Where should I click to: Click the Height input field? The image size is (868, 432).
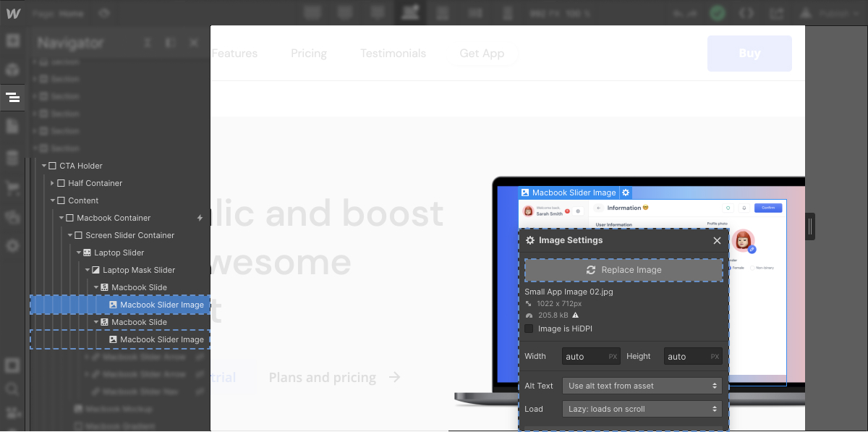point(693,357)
